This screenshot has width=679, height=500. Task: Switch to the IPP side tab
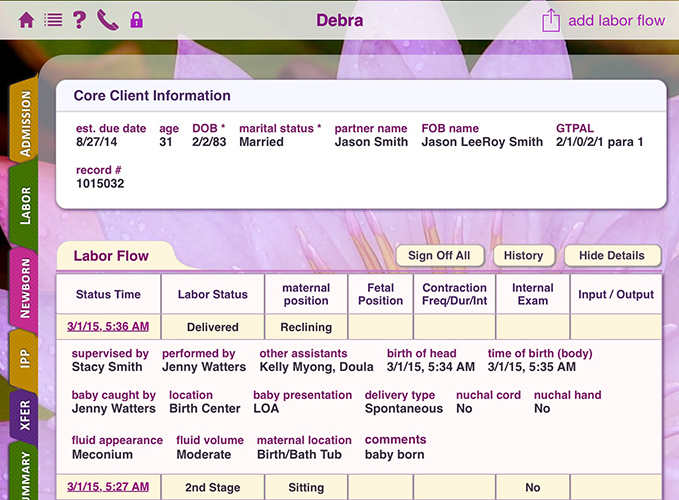pyautogui.click(x=24, y=359)
